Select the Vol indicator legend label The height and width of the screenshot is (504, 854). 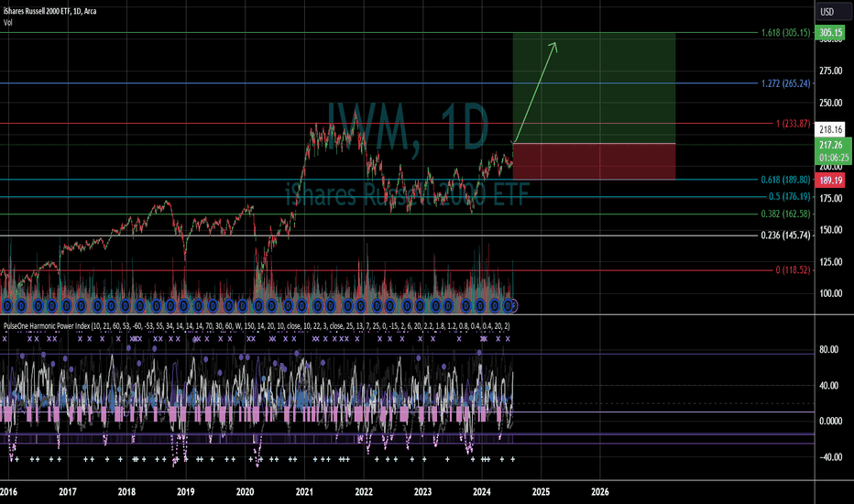[7, 22]
